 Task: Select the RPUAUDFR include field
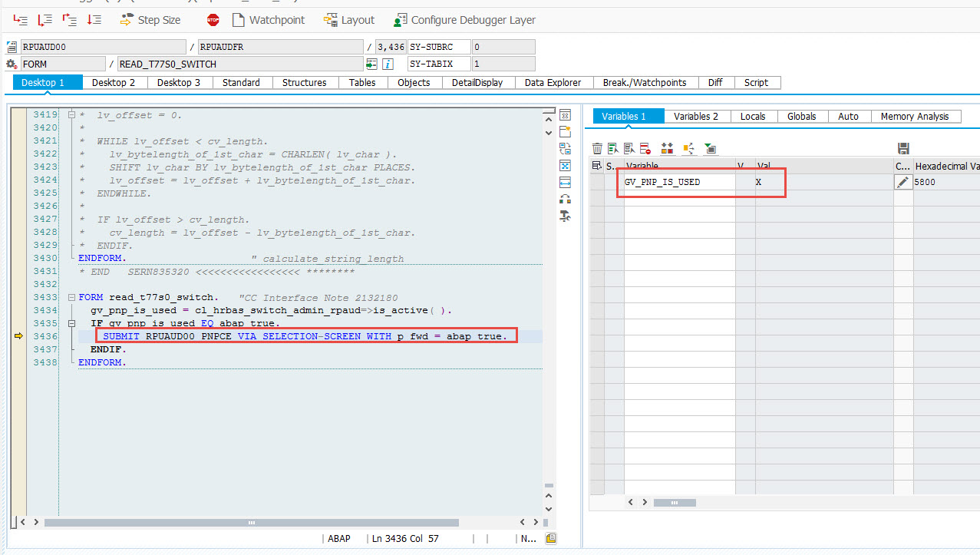tap(280, 47)
